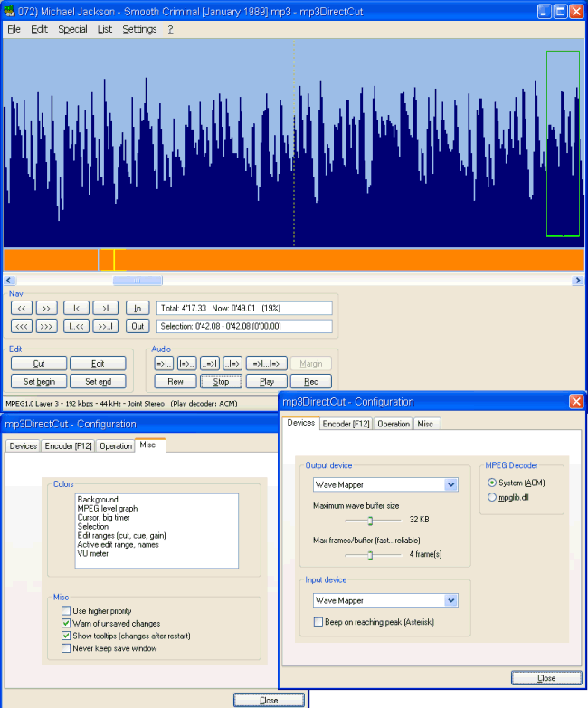Click the yellow cursor marker in orange bar
Screen dimensions: 588x708
[114, 260]
